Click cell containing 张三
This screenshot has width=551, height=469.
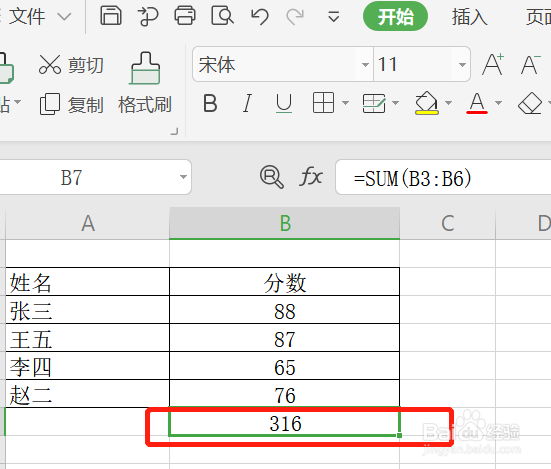pos(87,310)
